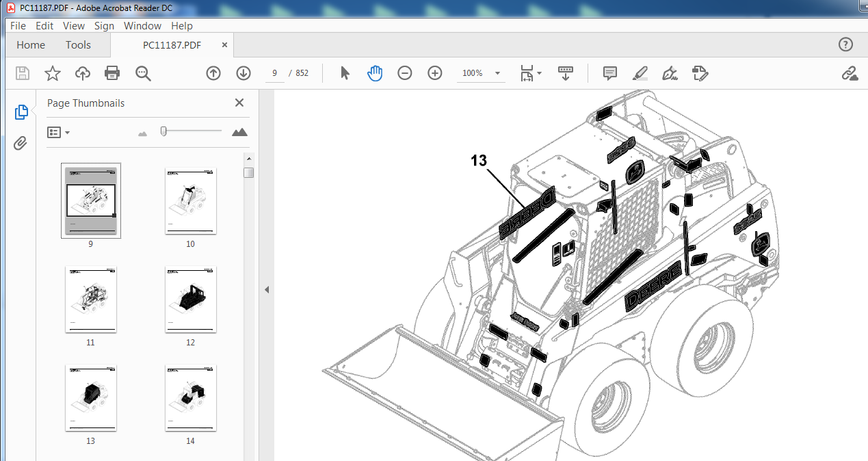Screen dimensions: 868x461
Task: Select page 14 thumbnail
Action: click(191, 398)
